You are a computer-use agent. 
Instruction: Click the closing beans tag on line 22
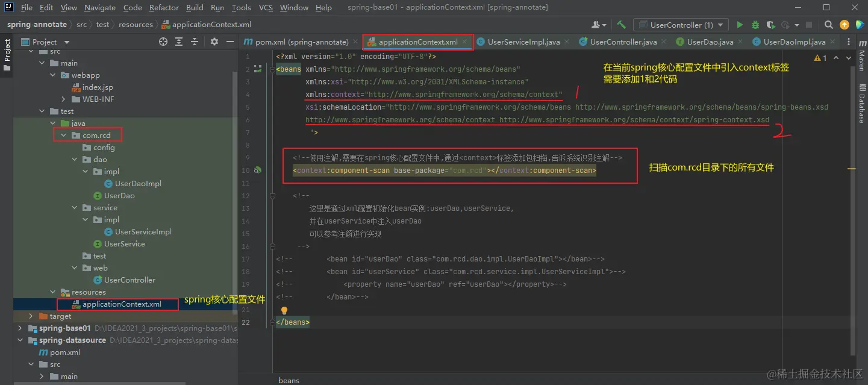tap(293, 322)
